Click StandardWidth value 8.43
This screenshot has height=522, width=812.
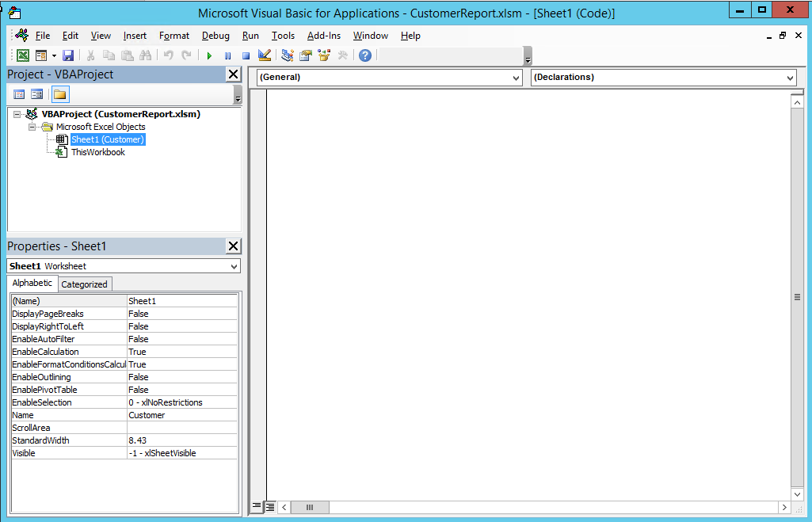click(182, 440)
